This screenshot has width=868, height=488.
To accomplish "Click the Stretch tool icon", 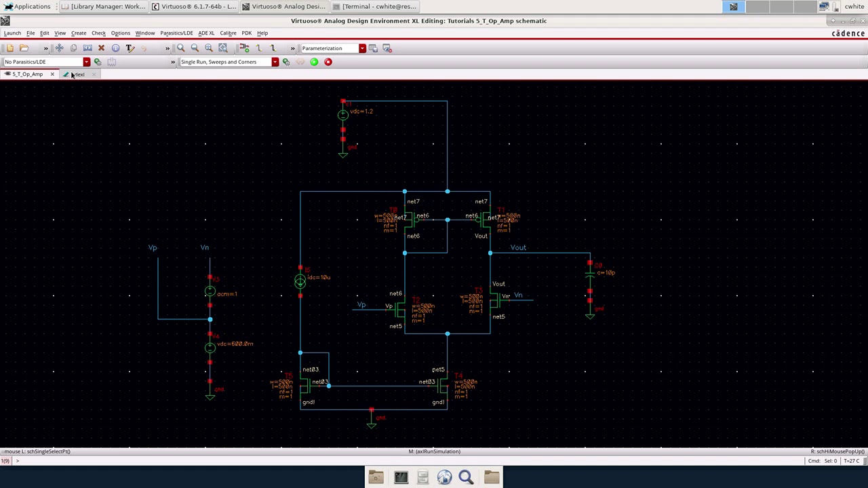I will 87,48.
